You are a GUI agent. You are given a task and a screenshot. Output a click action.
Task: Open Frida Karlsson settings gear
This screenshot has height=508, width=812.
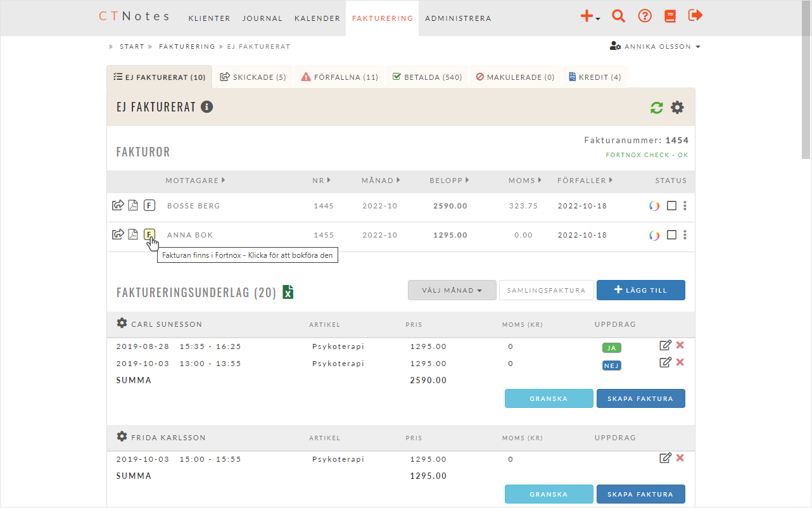tap(122, 436)
